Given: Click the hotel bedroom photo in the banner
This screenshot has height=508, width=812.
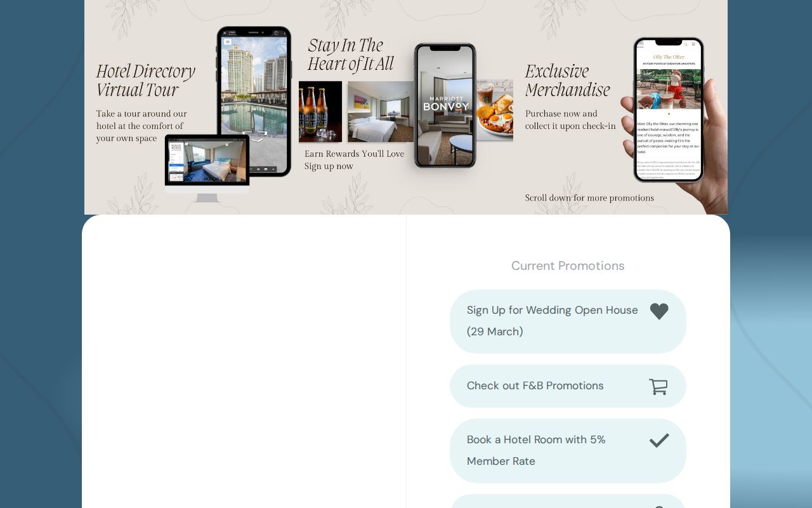Looking at the screenshot, I should pyautogui.click(x=381, y=112).
